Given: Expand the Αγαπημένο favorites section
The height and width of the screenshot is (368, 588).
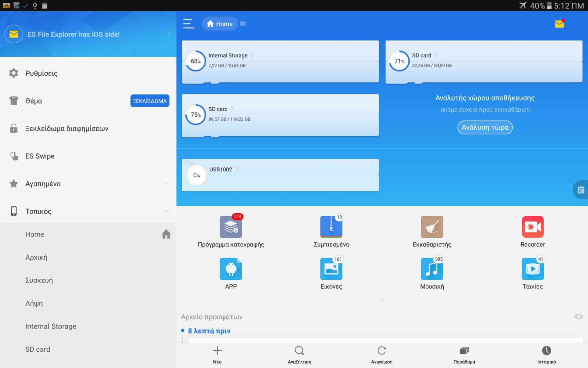Looking at the screenshot, I should [166, 184].
